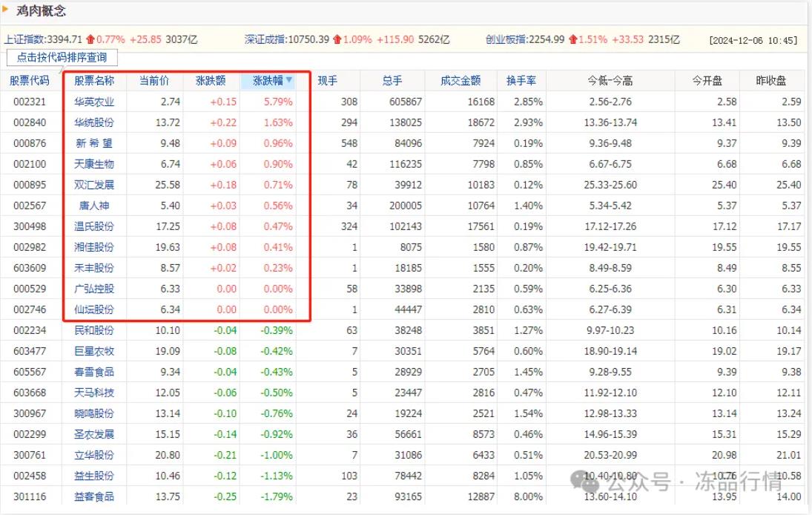Click the 上证指数 index label
Image resolution: width=812 pixels, height=515 pixels.
[x=25, y=39]
